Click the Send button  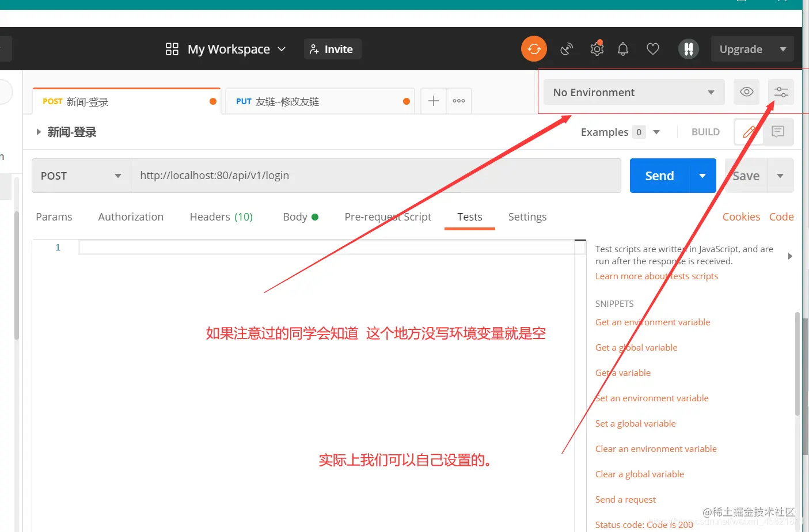[x=659, y=176]
